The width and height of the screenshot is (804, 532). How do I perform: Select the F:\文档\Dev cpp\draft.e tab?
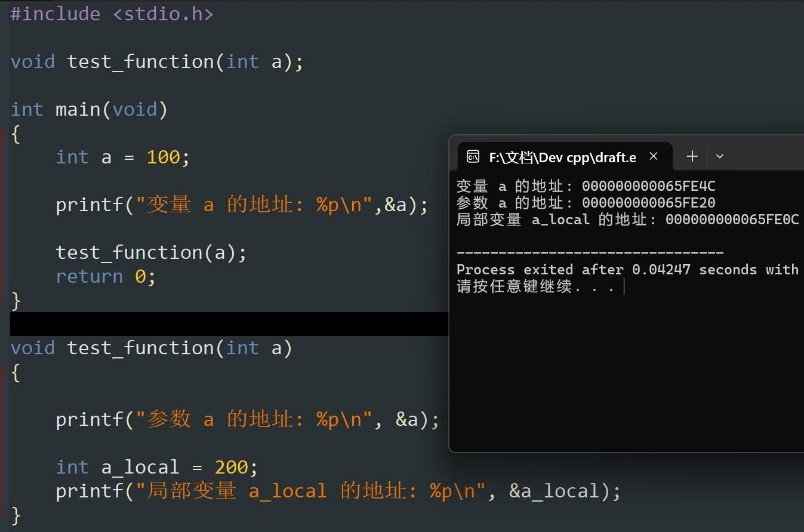pos(562,157)
